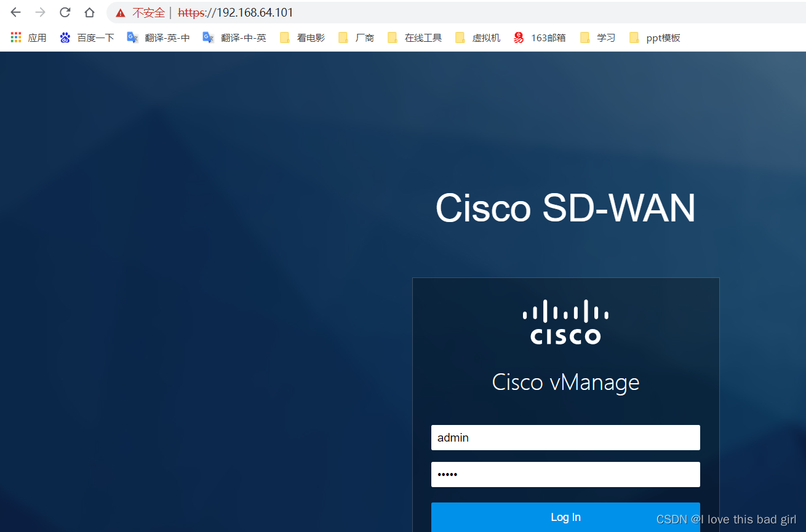
Task: Expand the ppt模板 bookmark folder
Action: 655,38
